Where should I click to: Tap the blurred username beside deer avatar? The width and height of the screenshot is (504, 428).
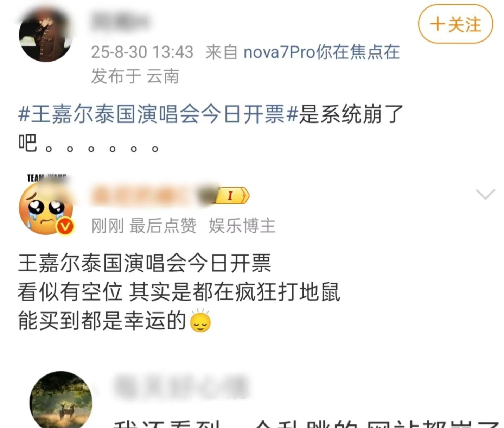[x=181, y=386]
